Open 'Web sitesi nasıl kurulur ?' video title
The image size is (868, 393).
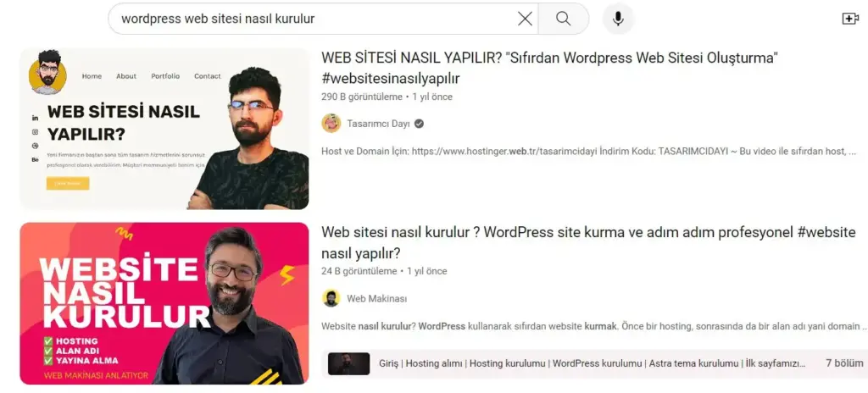588,243
